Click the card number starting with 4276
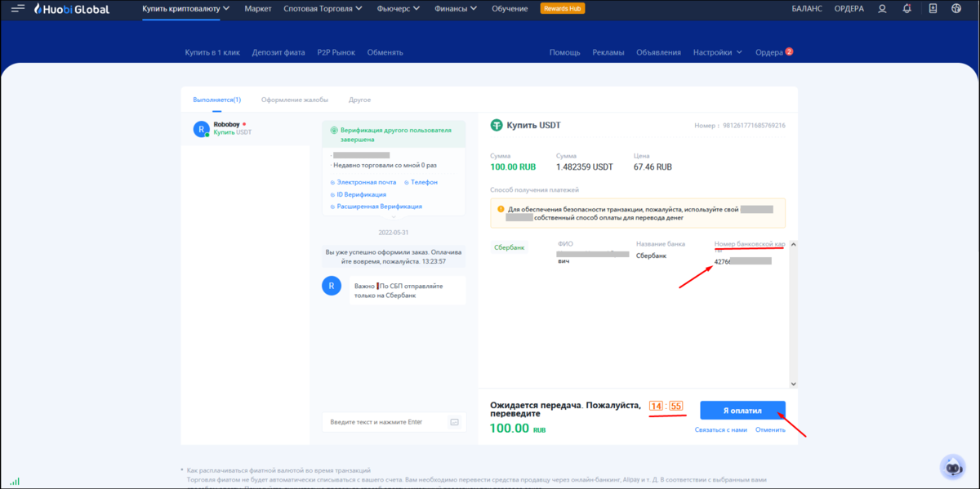The height and width of the screenshot is (489, 980). tap(742, 261)
